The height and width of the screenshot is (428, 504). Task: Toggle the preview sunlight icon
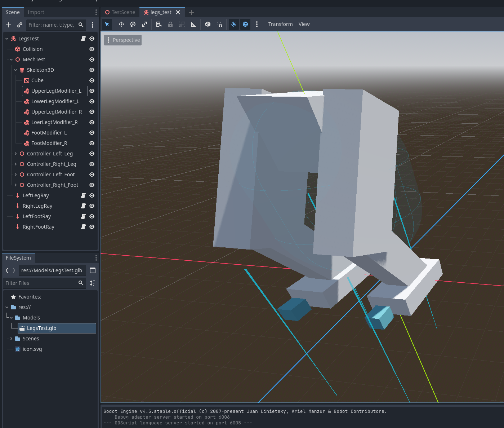click(234, 24)
